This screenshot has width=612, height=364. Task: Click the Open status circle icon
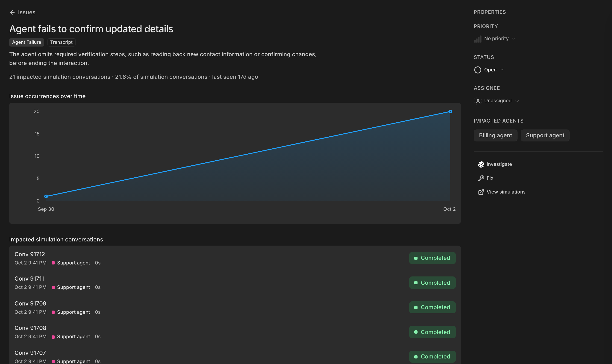click(478, 70)
